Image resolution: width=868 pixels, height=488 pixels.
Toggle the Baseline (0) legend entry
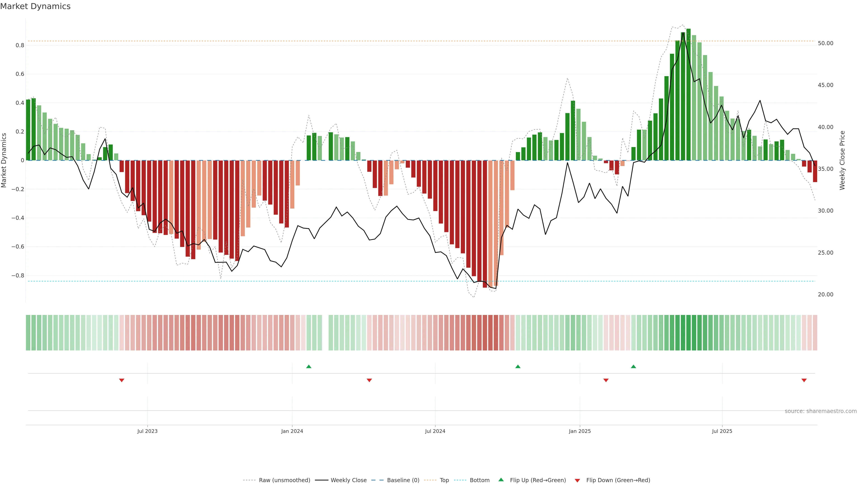point(403,480)
